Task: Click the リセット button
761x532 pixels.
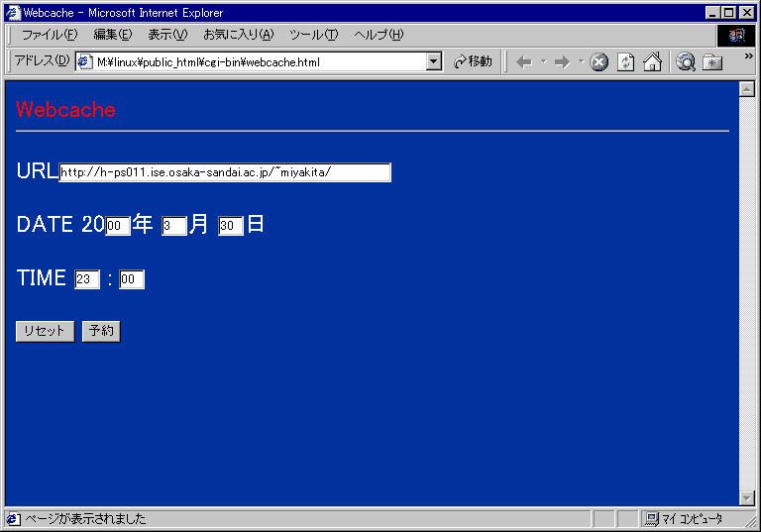Action: (x=46, y=332)
